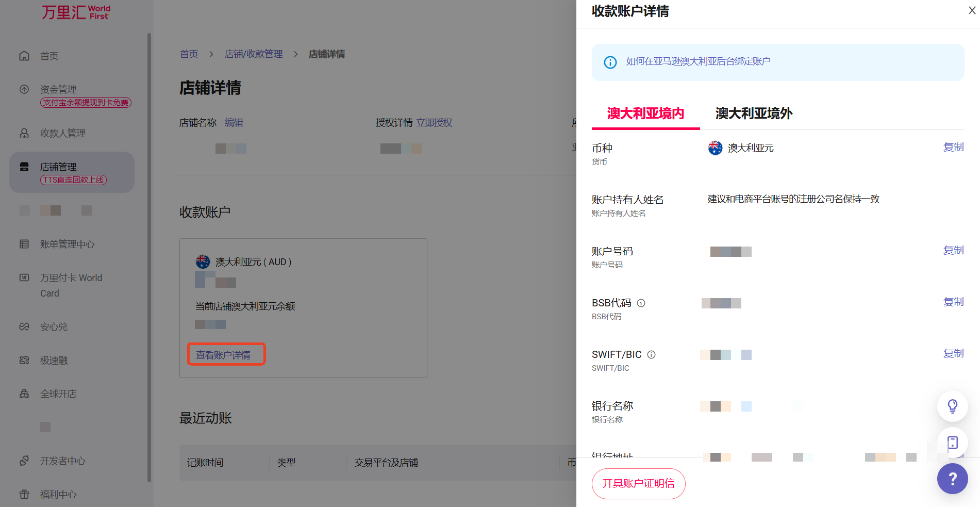The height and width of the screenshot is (507, 980).
Task: Copy the 币种 currency value
Action: pyautogui.click(x=953, y=148)
